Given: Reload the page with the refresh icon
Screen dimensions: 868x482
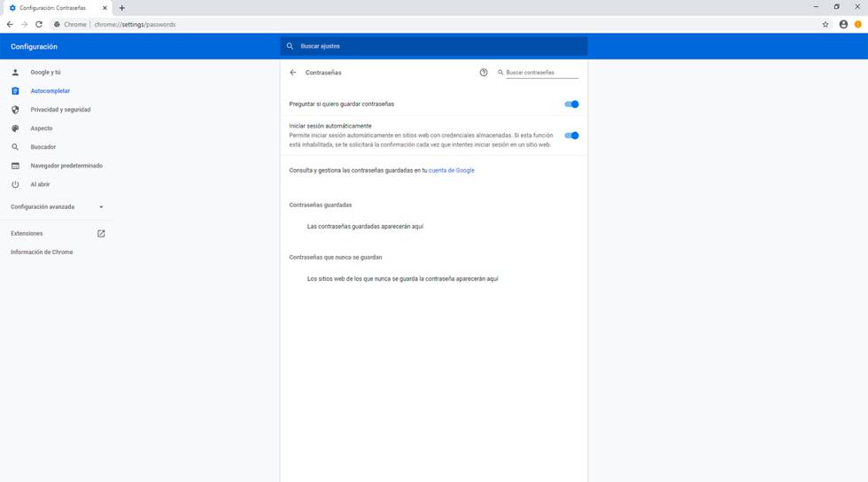Looking at the screenshot, I should point(39,25).
